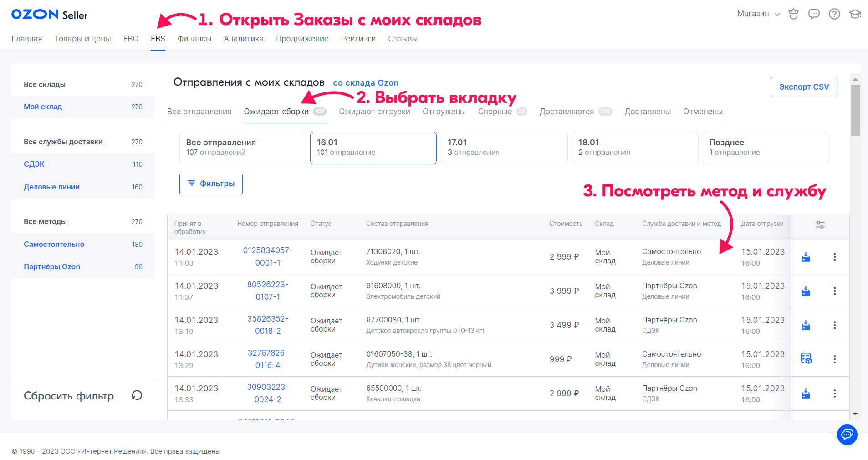Open Товары и цены menu
The height and width of the screenshot is (460, 868).
point(83,39)
